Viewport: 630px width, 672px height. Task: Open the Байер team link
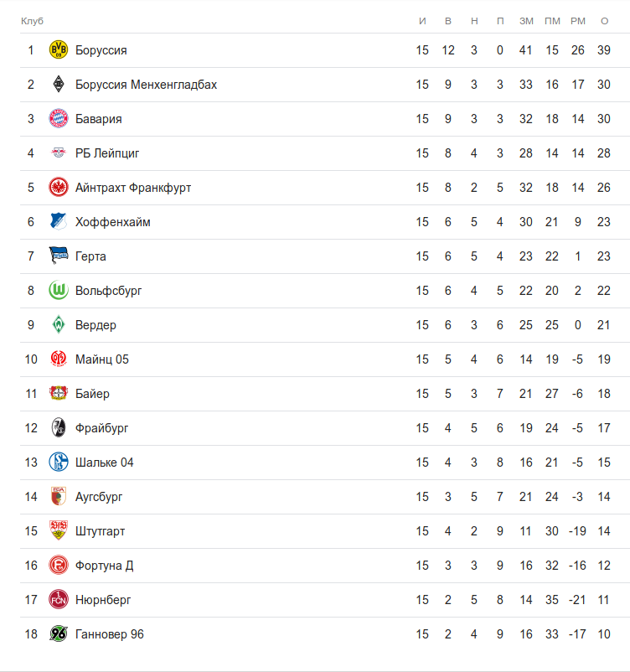pyautogui.click(x=92, y=394)
